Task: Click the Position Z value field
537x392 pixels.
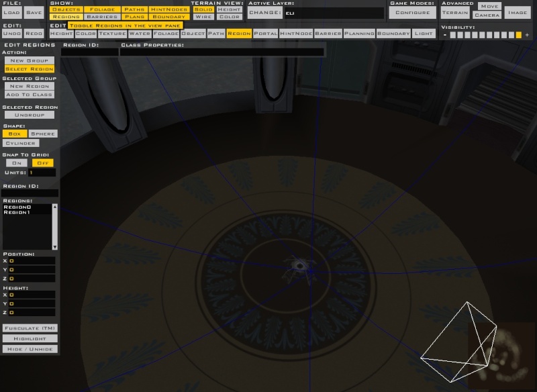Action: tap(32, 279)
